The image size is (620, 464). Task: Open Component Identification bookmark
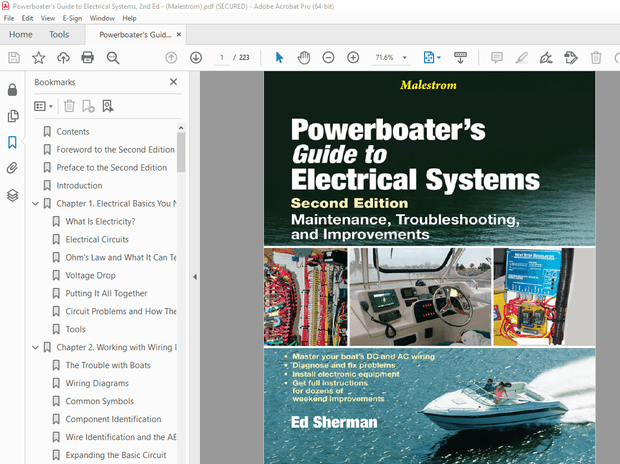pyautogui.click(x=113, y=419)
